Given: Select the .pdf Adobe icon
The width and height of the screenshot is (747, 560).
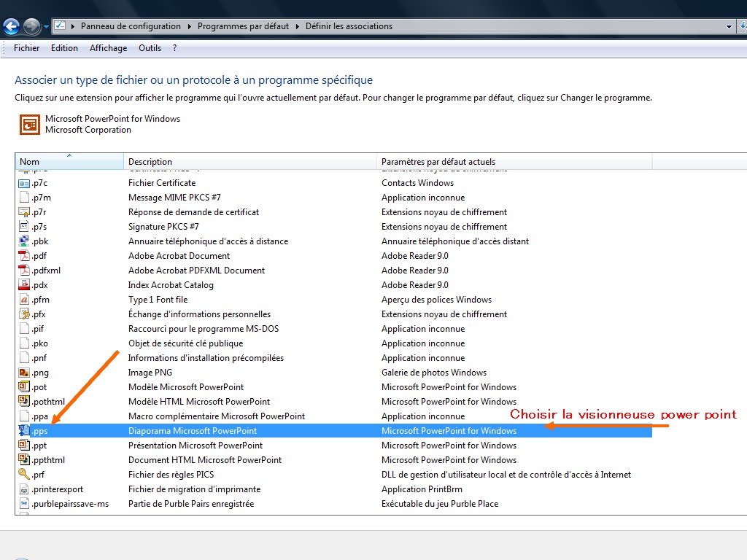Looking at the screenshot, I should (24, 256).
